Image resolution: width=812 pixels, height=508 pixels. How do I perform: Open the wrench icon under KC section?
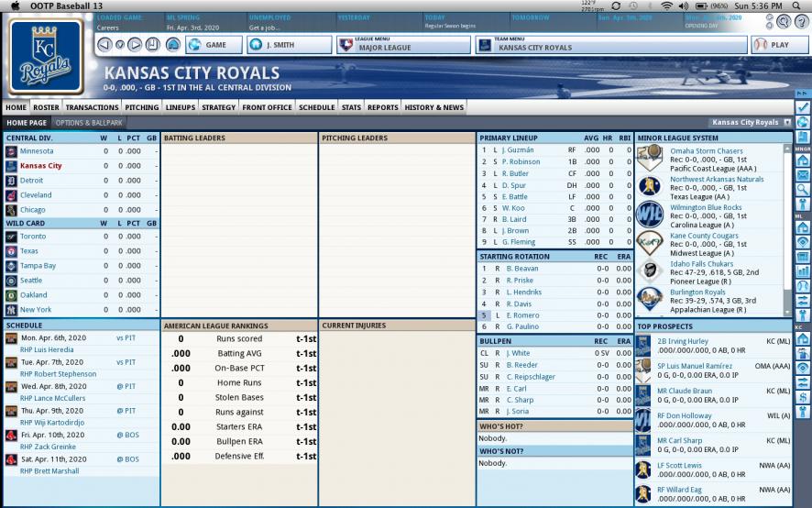pos(803,412)
